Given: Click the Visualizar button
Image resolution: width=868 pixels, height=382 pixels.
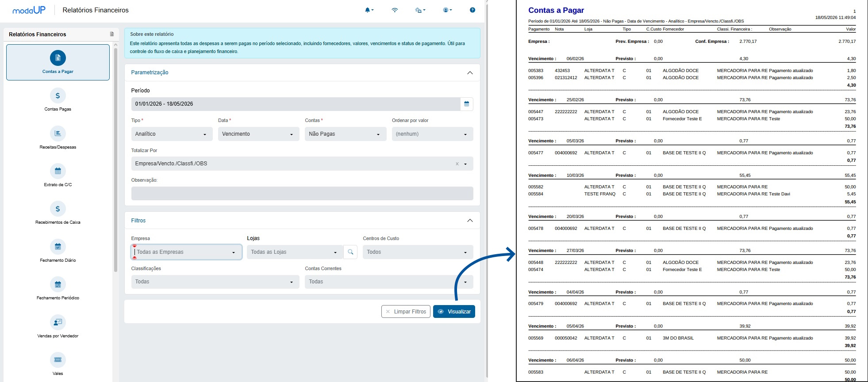Looking at the screenshot, I should [454, 312].
